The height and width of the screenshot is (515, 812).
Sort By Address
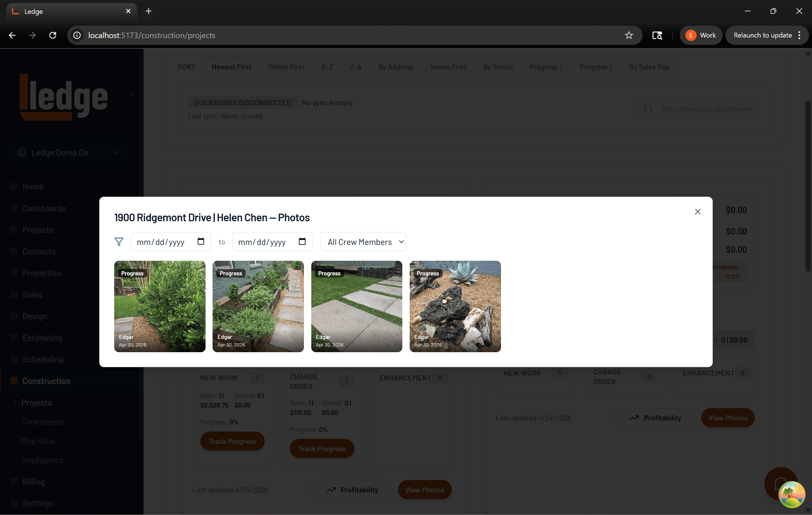396,67
